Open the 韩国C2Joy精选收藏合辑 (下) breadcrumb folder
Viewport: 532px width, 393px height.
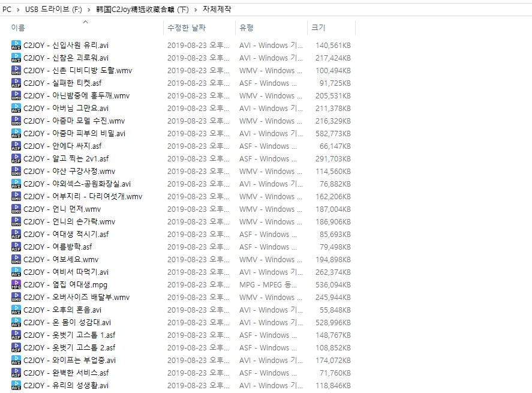142,10
